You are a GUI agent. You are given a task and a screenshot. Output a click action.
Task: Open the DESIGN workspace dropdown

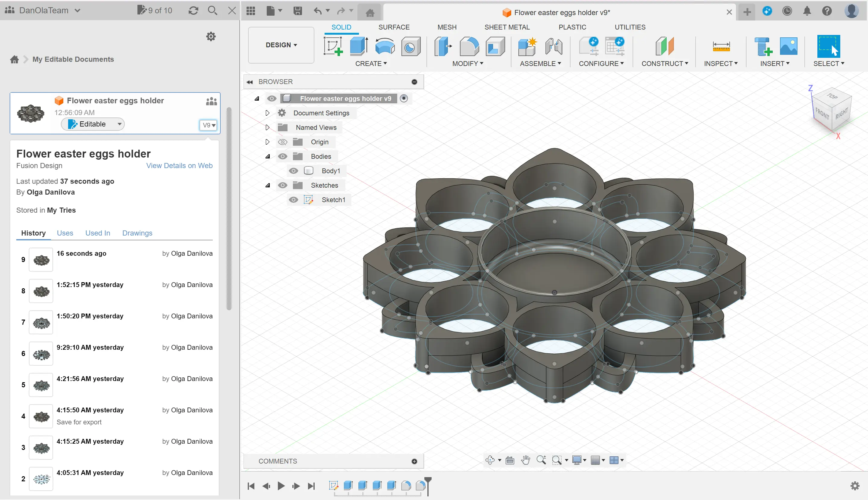coord(281,45)
